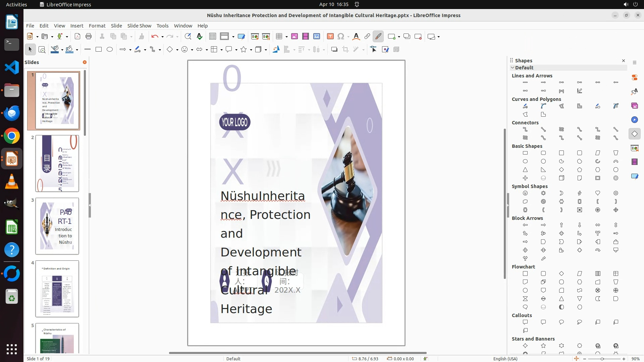Image resolution: width=644 pixels, height=362 pixels.
Task: Click the Insert Chart icon
Action: pyautogui.click(x=317, y=37)
